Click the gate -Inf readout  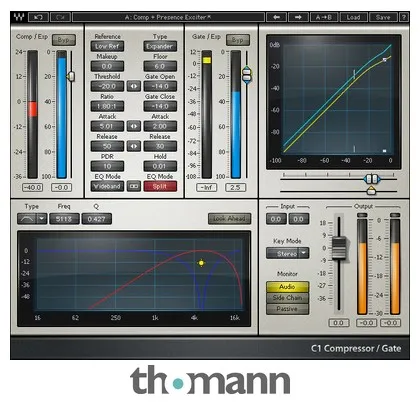[206, 187]
